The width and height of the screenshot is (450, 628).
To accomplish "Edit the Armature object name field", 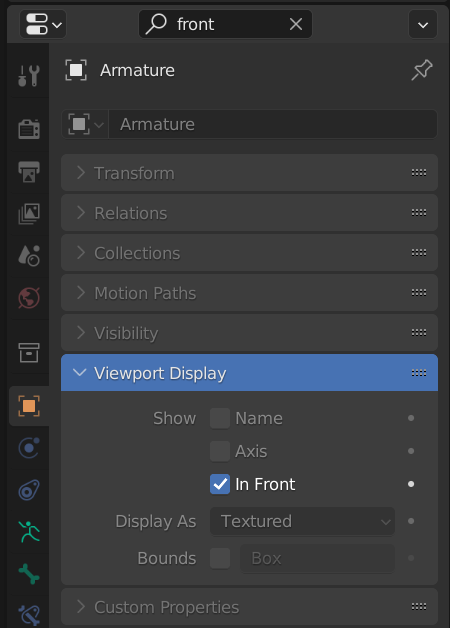I will [273, 124].
